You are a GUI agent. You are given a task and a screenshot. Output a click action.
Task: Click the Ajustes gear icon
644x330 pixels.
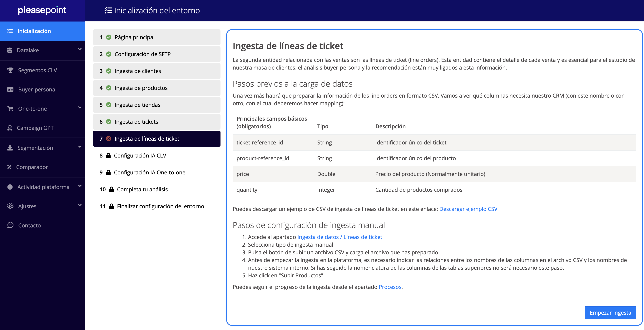[x=10, y=206]
